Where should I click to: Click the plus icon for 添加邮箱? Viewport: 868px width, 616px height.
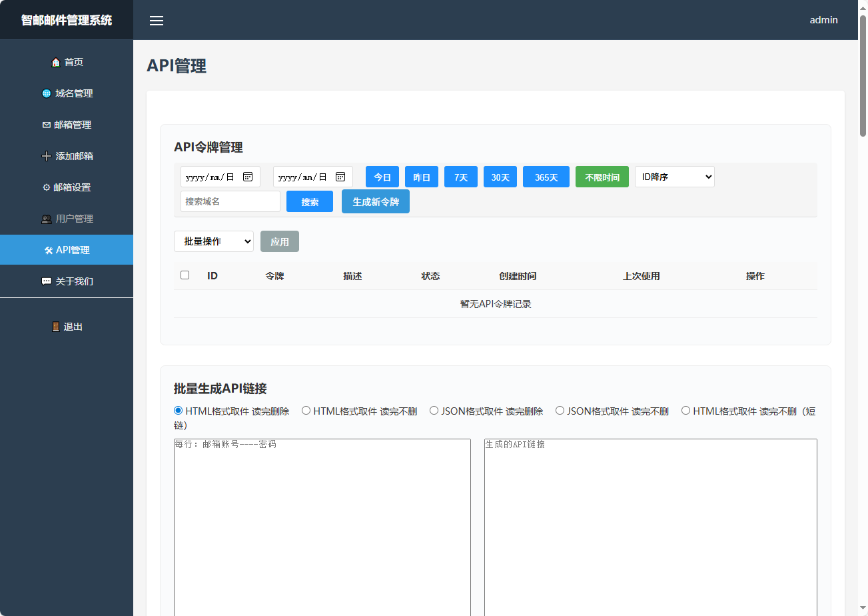point(47,157)
